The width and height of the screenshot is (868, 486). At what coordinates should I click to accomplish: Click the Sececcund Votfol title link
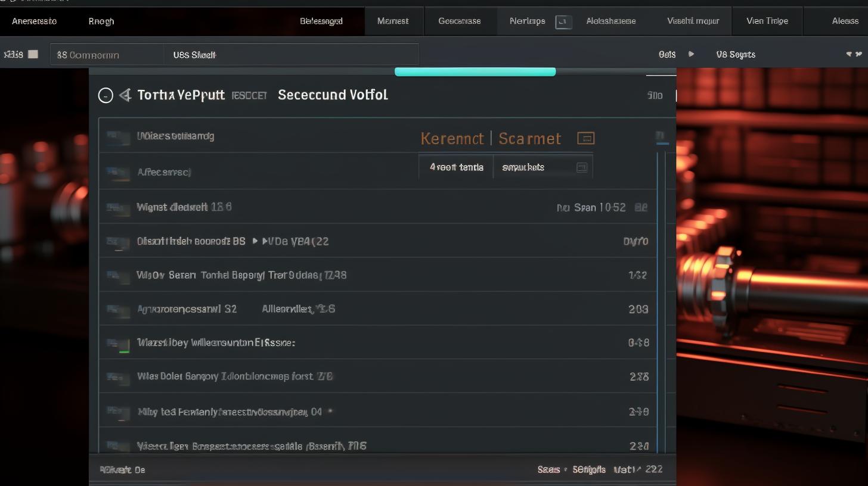[333, 95]
